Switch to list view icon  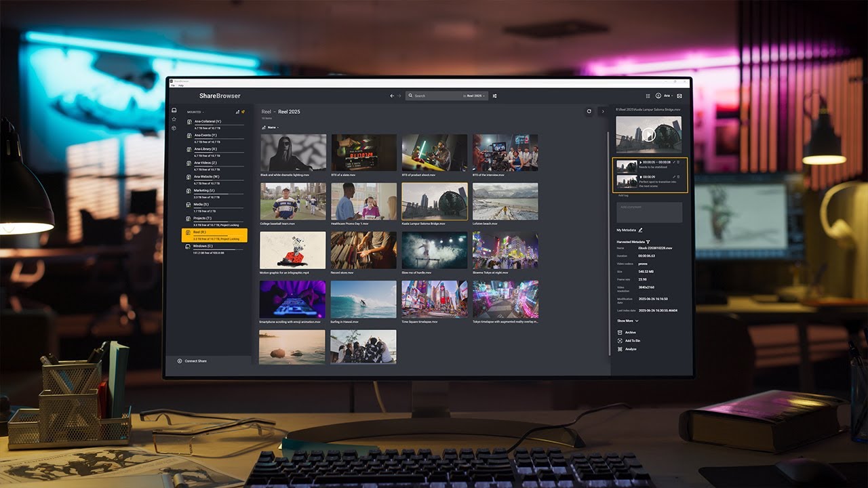click(x=648, y=96)
